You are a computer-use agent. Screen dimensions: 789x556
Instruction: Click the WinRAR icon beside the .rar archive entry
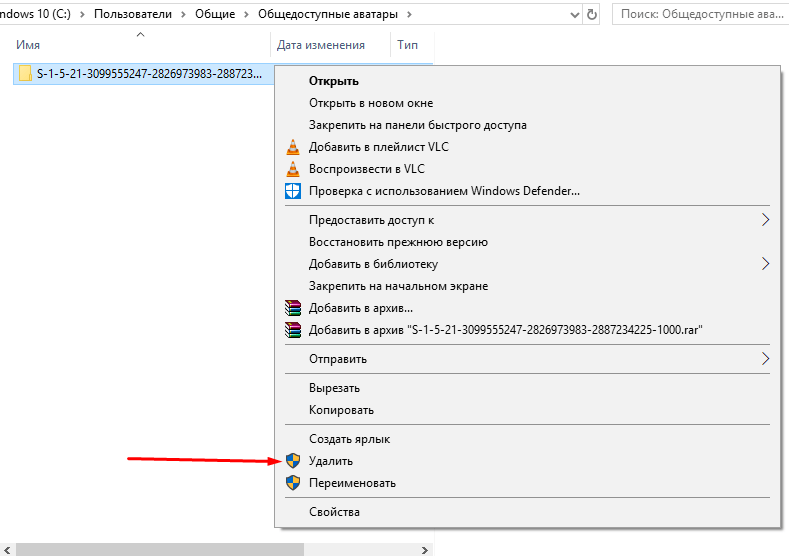293,330
